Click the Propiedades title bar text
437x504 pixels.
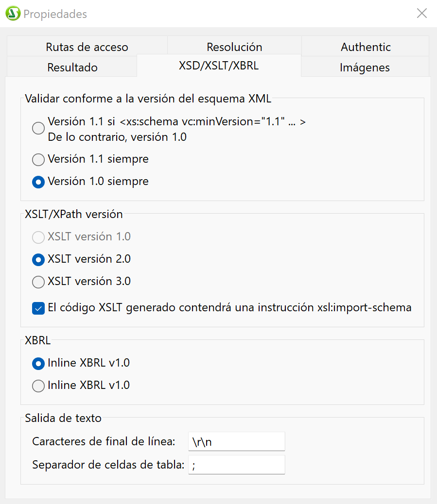(x=55, y=14)
